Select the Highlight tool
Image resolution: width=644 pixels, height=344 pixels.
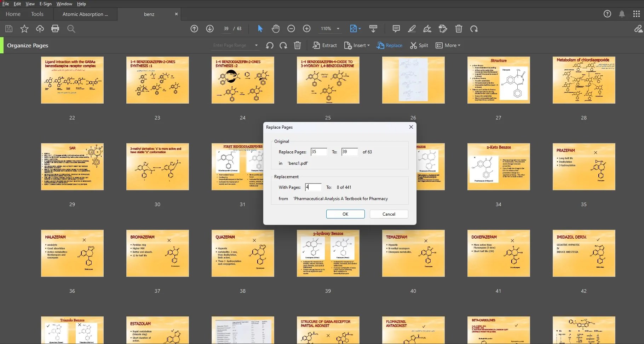(x=412, y=29)
